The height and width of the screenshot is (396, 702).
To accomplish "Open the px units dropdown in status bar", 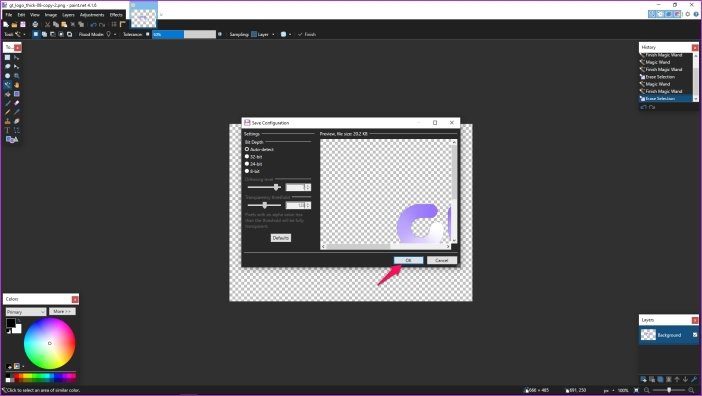I will coord(608,390).
